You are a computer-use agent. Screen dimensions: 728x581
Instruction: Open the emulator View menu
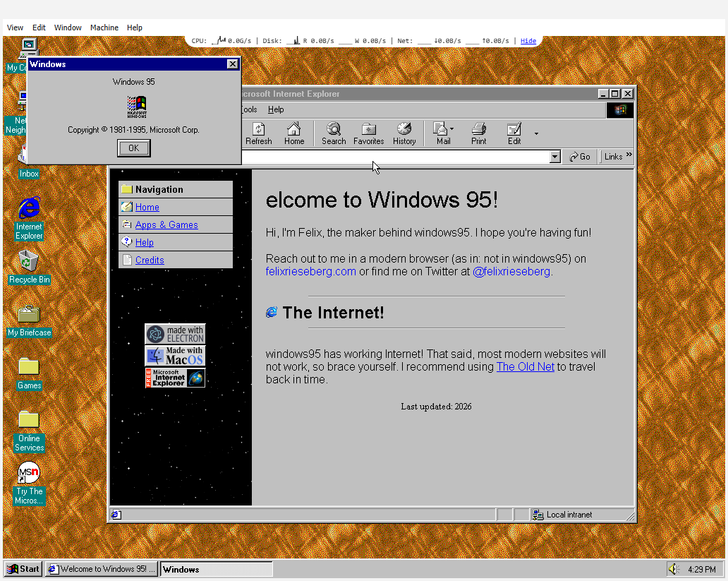click(x=15, y=28)
